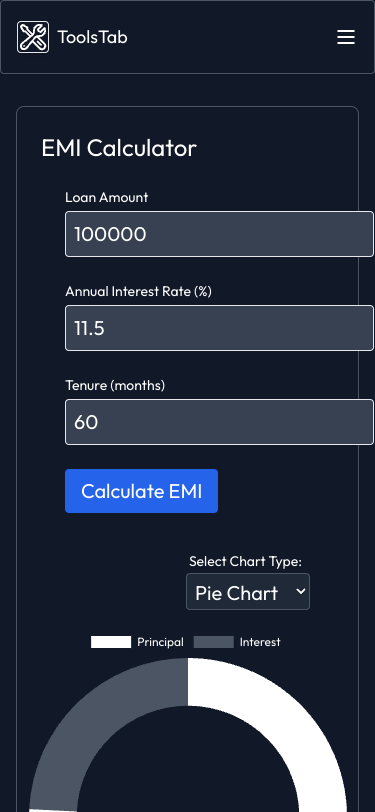Screen dimensions: 375x812
Task: Click the Calculate EMI button
Action: pos(141,491)
